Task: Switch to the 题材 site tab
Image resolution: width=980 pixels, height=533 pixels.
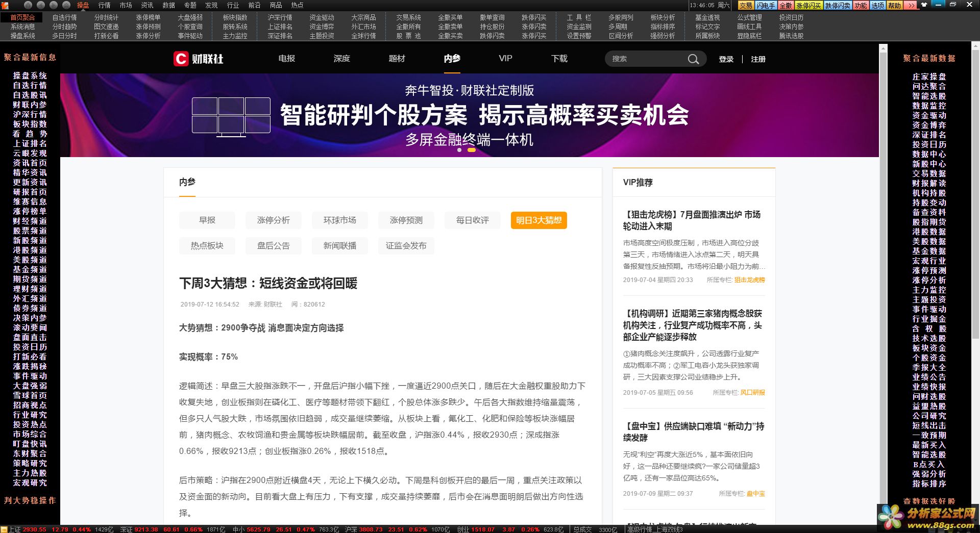Action: pyautogui.click(x=397, y=59)
